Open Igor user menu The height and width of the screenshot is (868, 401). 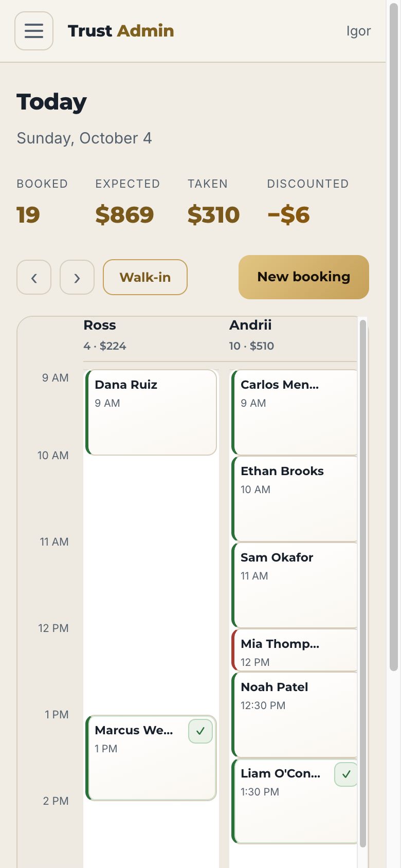[358, 31]
